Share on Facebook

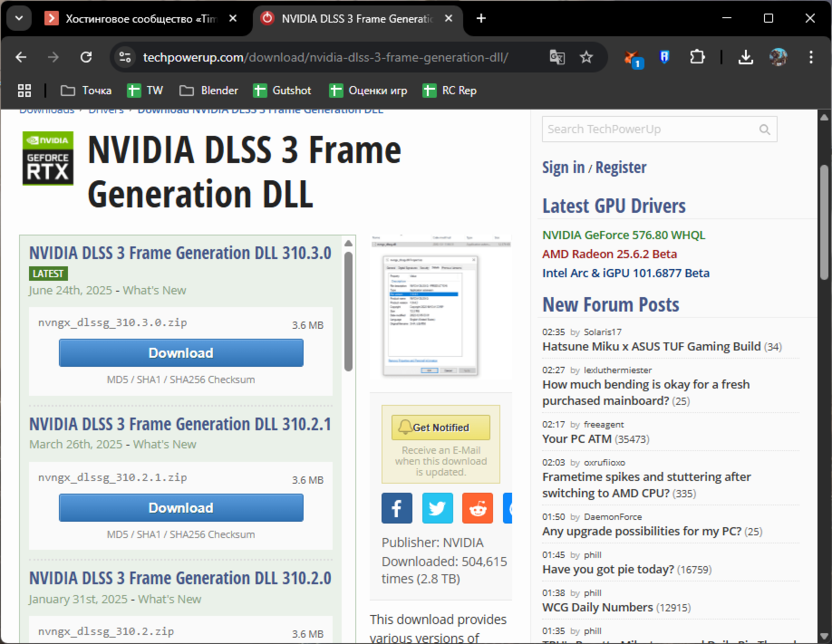coord(397,508)
